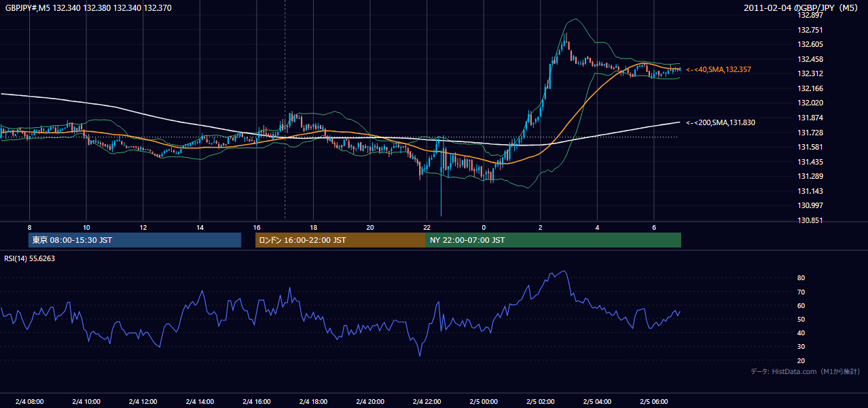
Task: Select the 40 SMA 132.357 label
Action: (x=719, y=69)
